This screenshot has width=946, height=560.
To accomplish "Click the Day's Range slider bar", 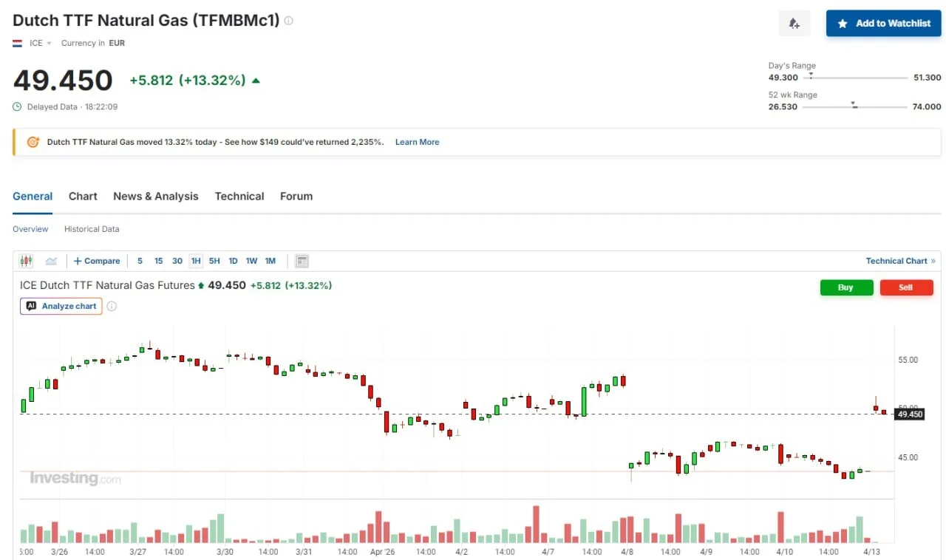I will click(856, 78).
